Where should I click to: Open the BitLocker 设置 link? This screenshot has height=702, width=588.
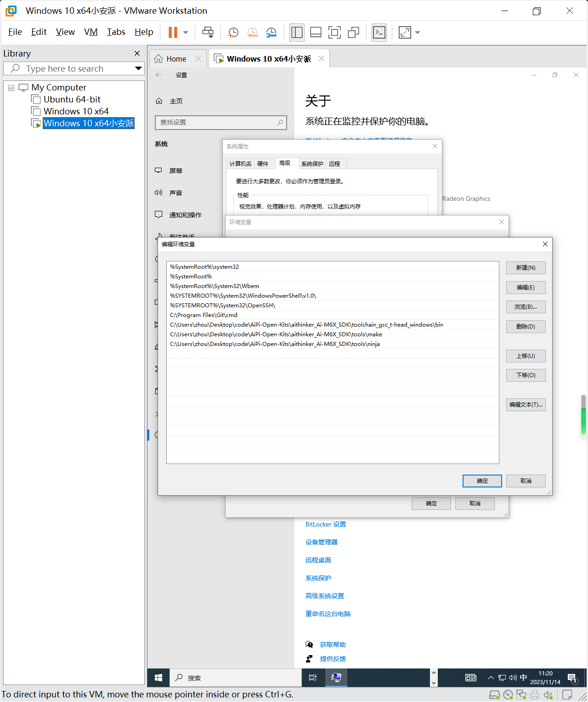click(x=326, y=524)
